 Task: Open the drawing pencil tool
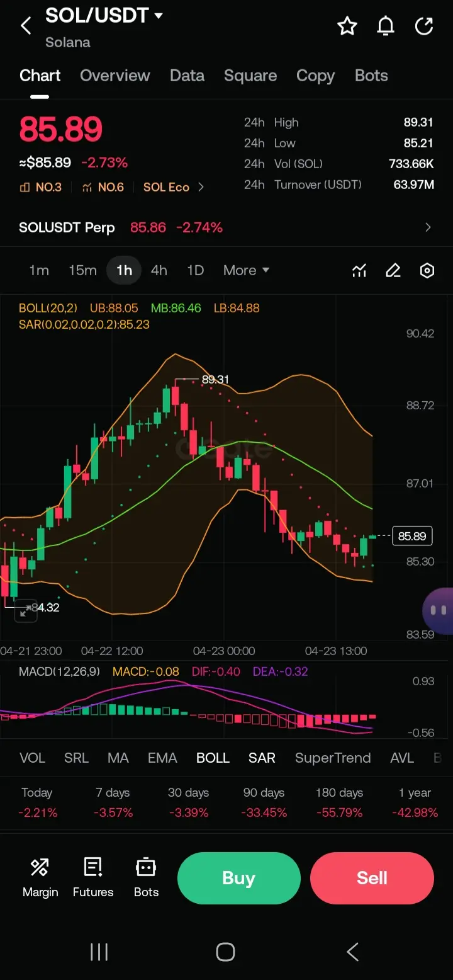[393, 271]
